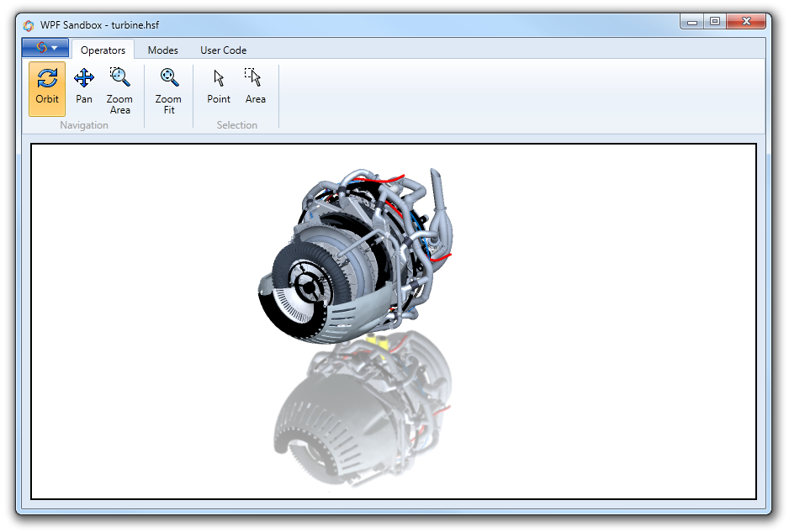The height and width of the screenshot is (532, 789).
Task: Click the Zoom Fit icon
Action: tap(168, 89)
